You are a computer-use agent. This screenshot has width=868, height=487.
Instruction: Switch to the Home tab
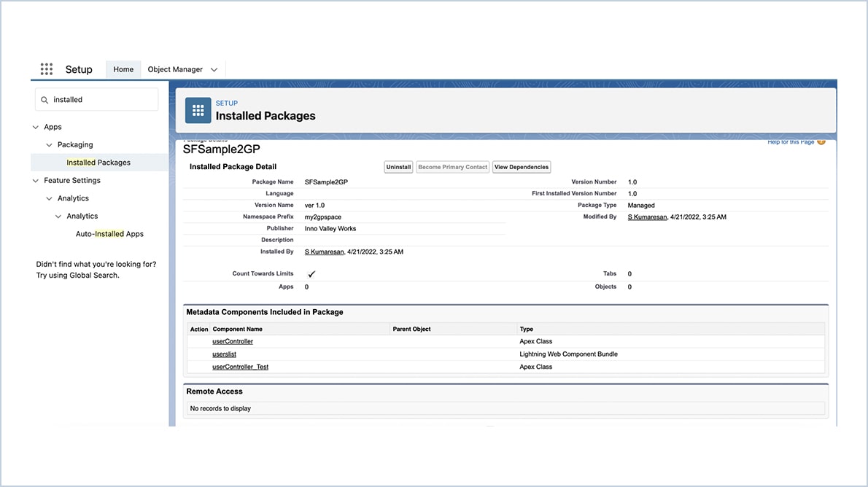point(123,69)
